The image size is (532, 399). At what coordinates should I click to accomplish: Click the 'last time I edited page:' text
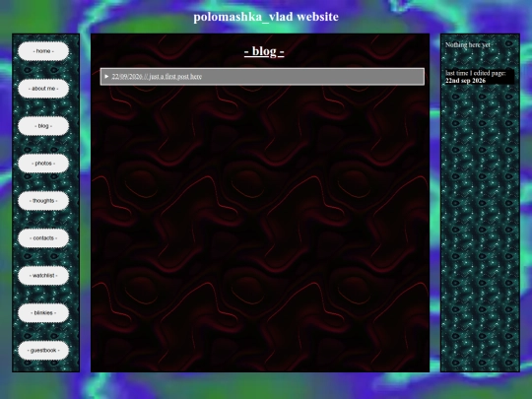475,73
